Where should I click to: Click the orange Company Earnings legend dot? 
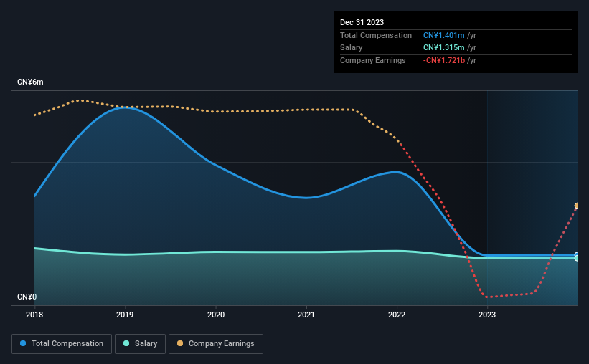tap(180, 343)
